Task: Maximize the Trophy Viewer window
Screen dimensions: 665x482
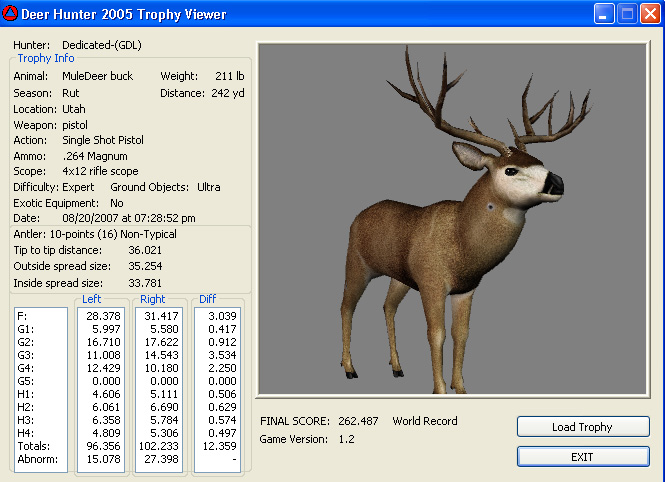Action: tap(627, 14)
